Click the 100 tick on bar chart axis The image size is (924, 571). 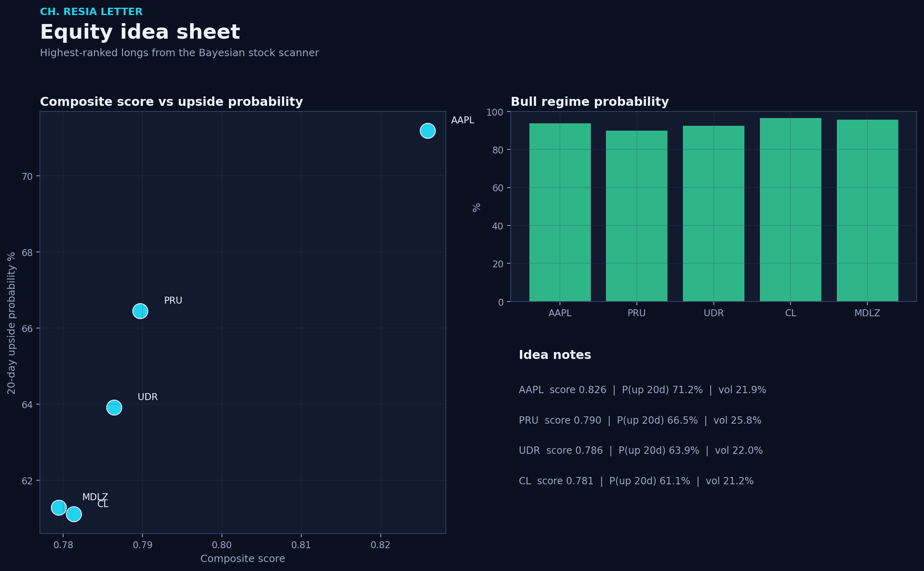point(495,112)
